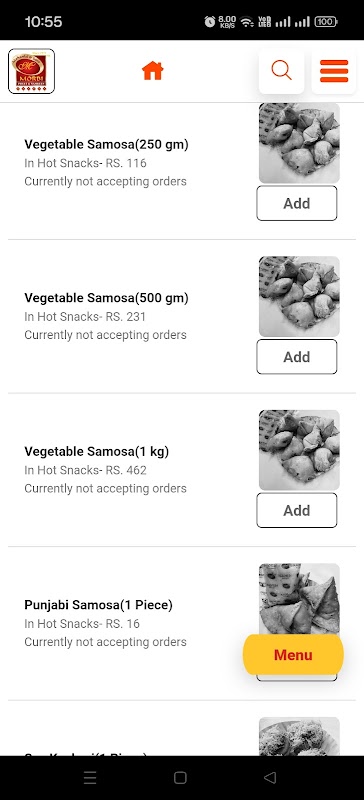
Task: Tap the Wi-Fi status icon
Action: (247, 21)
